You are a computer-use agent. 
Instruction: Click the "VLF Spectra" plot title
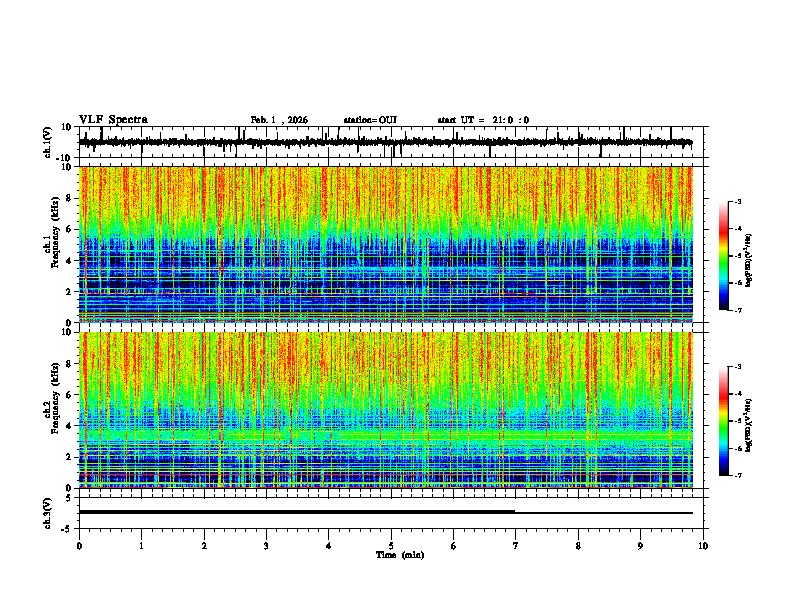113,120
